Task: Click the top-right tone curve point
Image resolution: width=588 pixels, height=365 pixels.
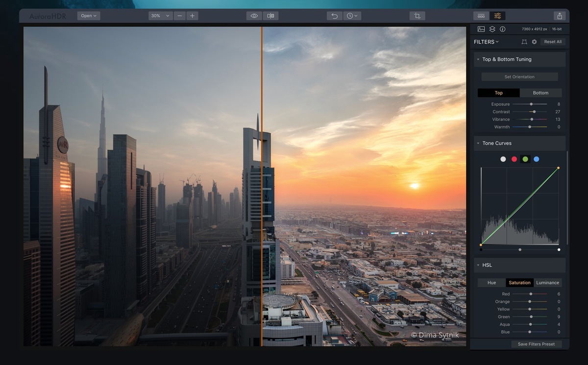Action: (558, 168)
